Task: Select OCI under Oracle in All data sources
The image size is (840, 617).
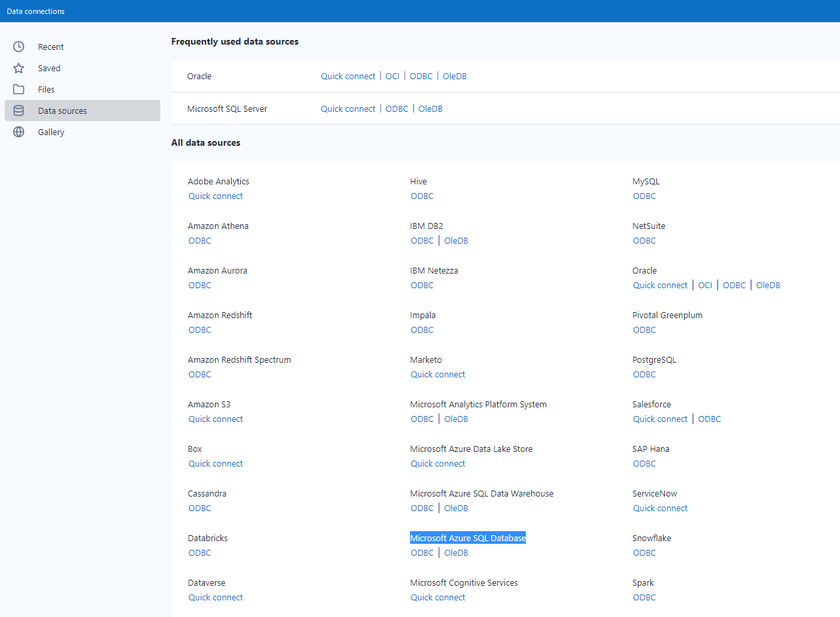Action: (705, 285)
